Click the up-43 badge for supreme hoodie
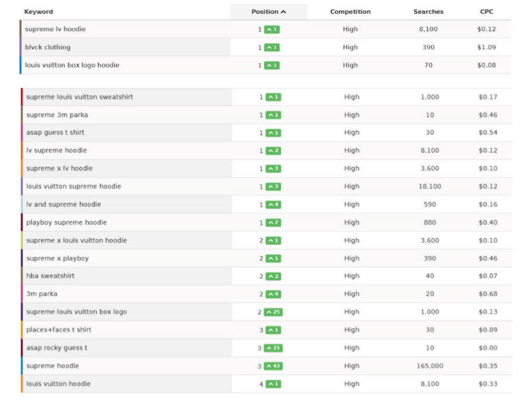The width and height of the screenshot is (532, 413). click(x=273, y=366)
